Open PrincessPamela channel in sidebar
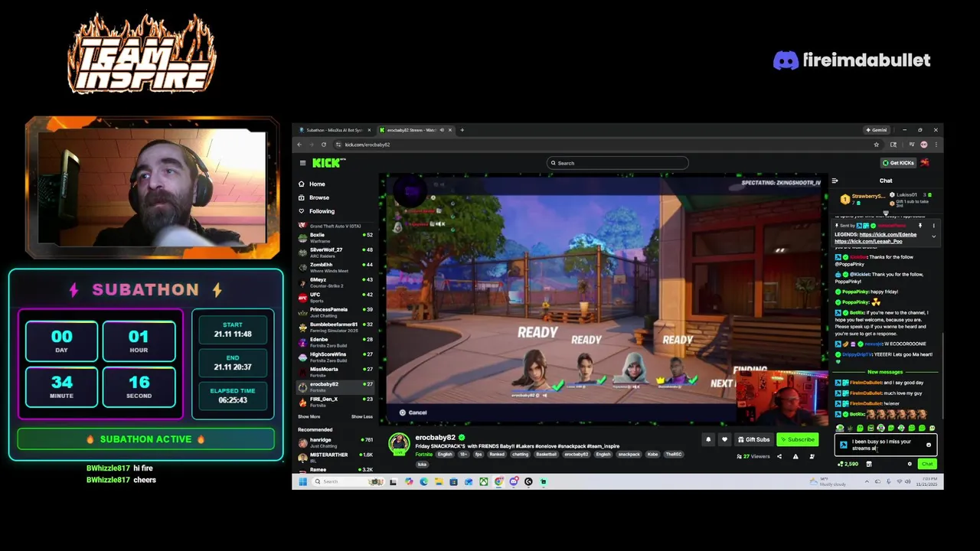This screenshot has width=980, height=551. [335, 311]
